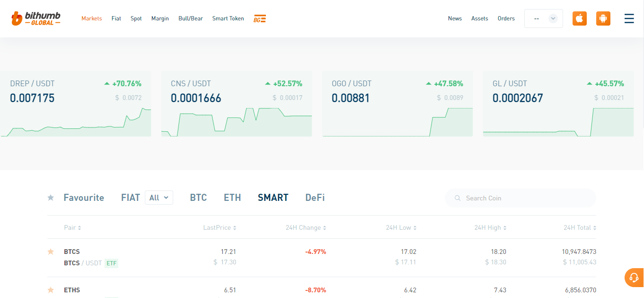Screen dimensions: 644x298
Task: Expand the FIAT 'All' dropdown
Action: coord(159,198)
